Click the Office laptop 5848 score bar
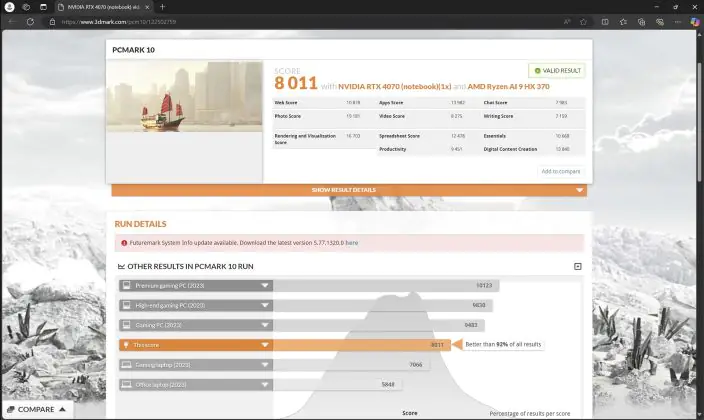This screenshot has height=420, width=704. [x=337, y=384]
